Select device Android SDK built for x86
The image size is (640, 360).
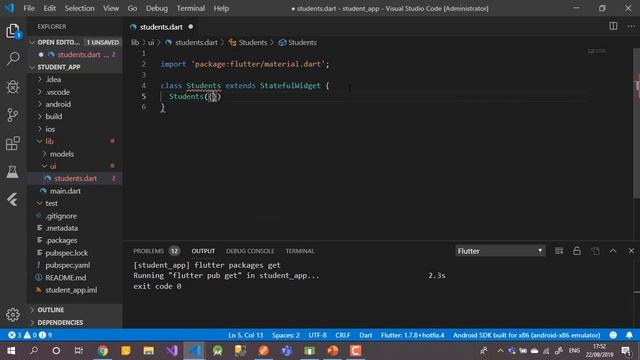[526, 335]
